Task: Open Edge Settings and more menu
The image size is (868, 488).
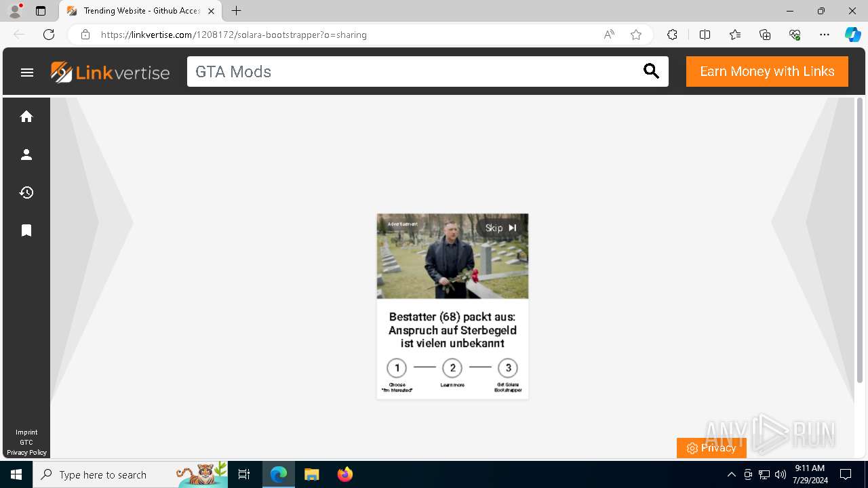Action: (x=825, y=35)
